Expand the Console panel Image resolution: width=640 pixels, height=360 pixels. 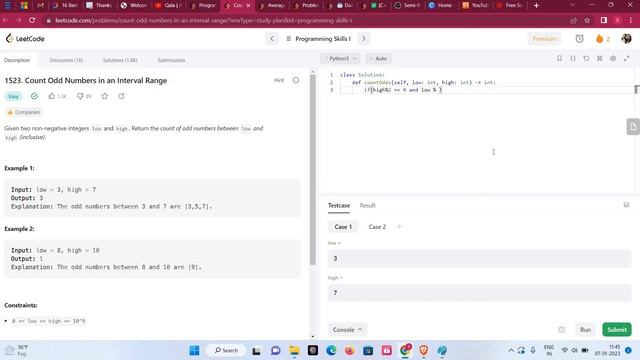point(347,330)
